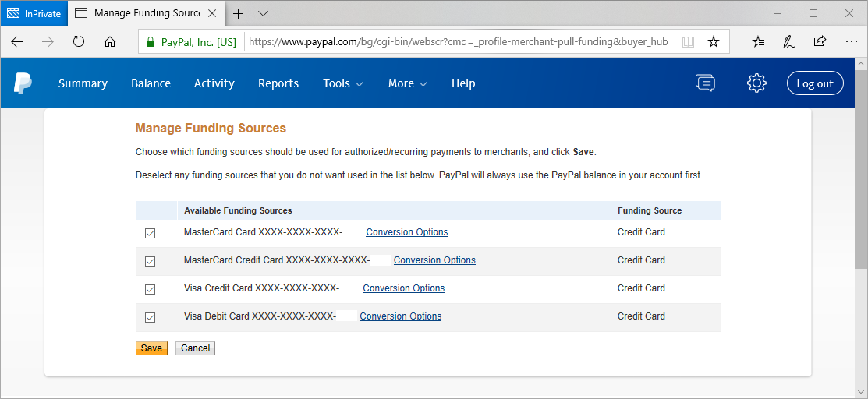The height and width of the screenshot is (399, 868).
Task: Open the PayPal messages icon
Action: point(705,83)
